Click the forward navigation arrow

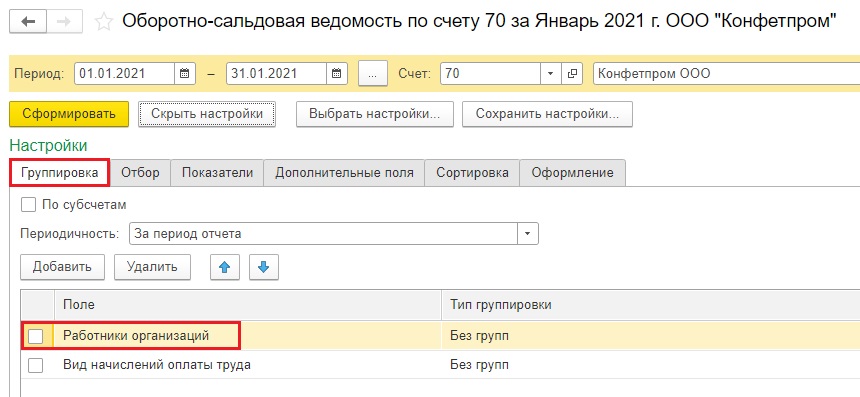point(64,21)
